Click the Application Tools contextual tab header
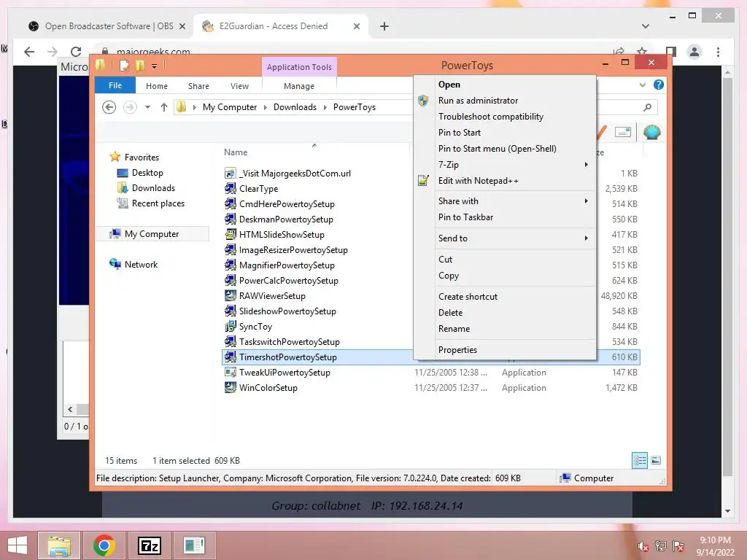 click(x=299, y=67)
